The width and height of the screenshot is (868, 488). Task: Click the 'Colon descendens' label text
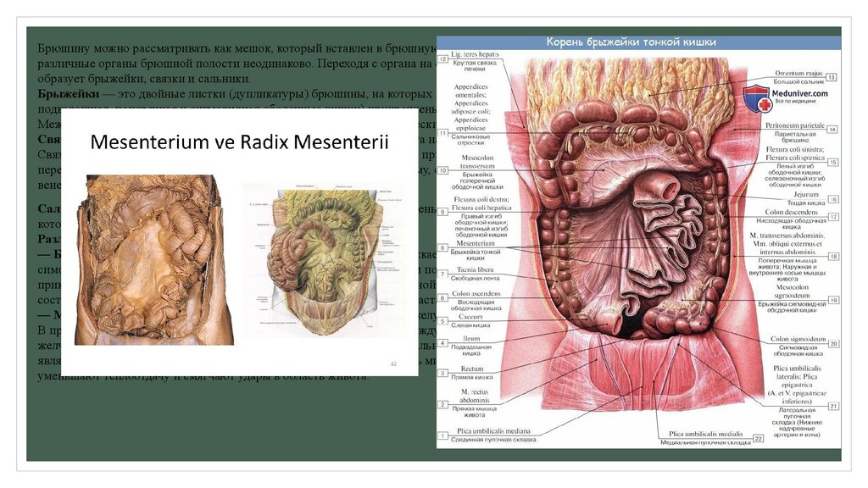coord(793,213)
